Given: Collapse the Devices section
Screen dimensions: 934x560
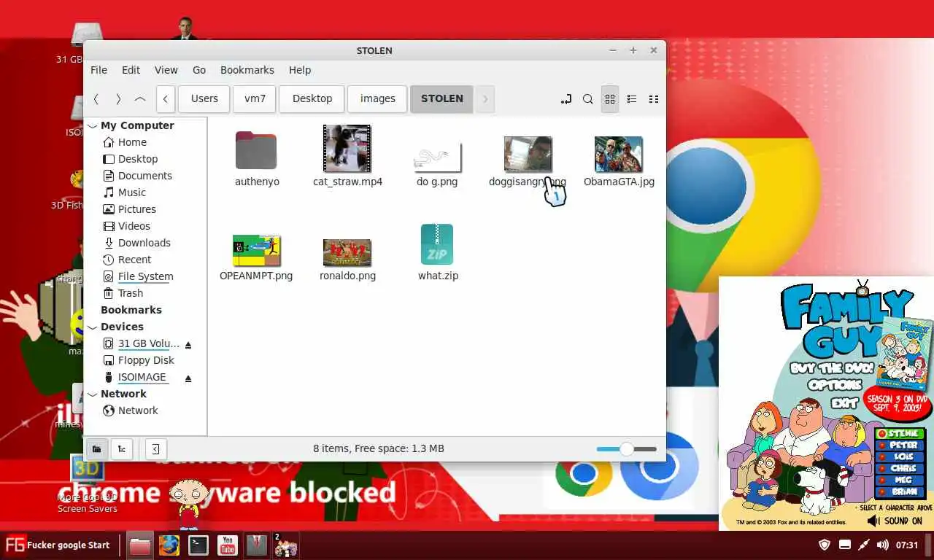Looking at the screenshot, I should coord(93,327).
